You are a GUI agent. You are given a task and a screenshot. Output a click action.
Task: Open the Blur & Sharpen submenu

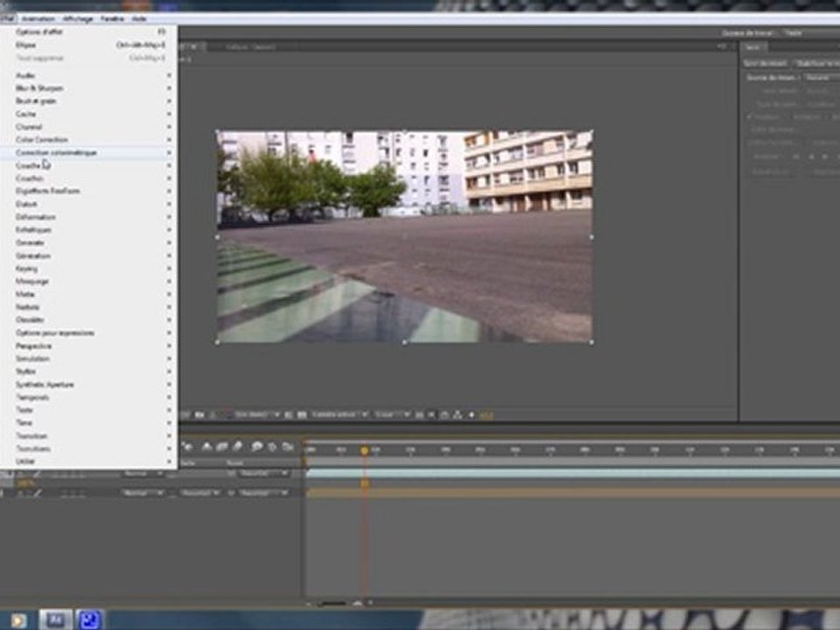(89, 87)
